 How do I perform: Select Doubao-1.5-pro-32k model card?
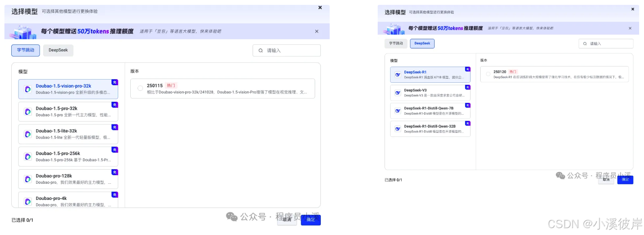point(68,112)
